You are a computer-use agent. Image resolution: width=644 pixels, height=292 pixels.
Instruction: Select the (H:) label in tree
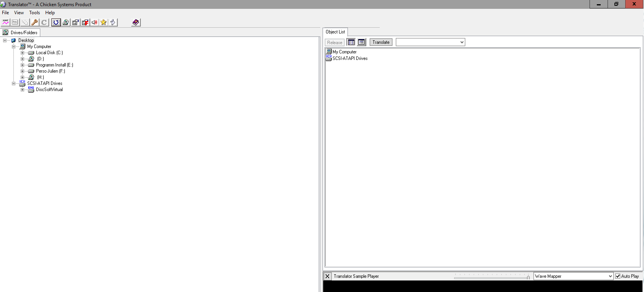point(41,77)
